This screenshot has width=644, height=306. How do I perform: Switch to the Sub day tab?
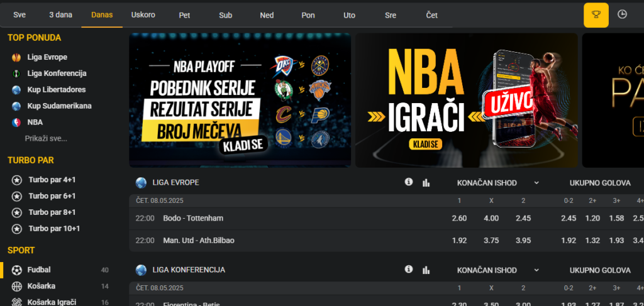(226, 15)
